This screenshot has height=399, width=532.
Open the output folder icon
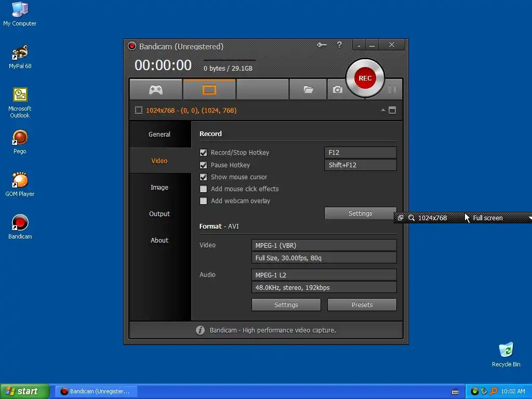(308, 89)
